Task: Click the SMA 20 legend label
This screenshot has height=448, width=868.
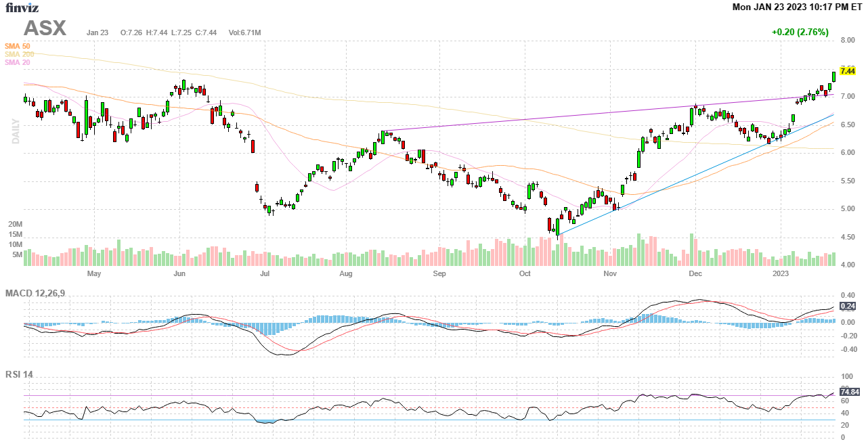Action: point(18,62)
